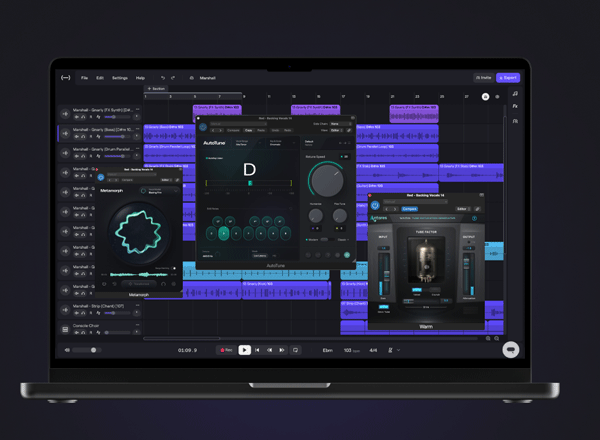Click the Invite button
The image size is (600, 440).
(x=484, y=78)
